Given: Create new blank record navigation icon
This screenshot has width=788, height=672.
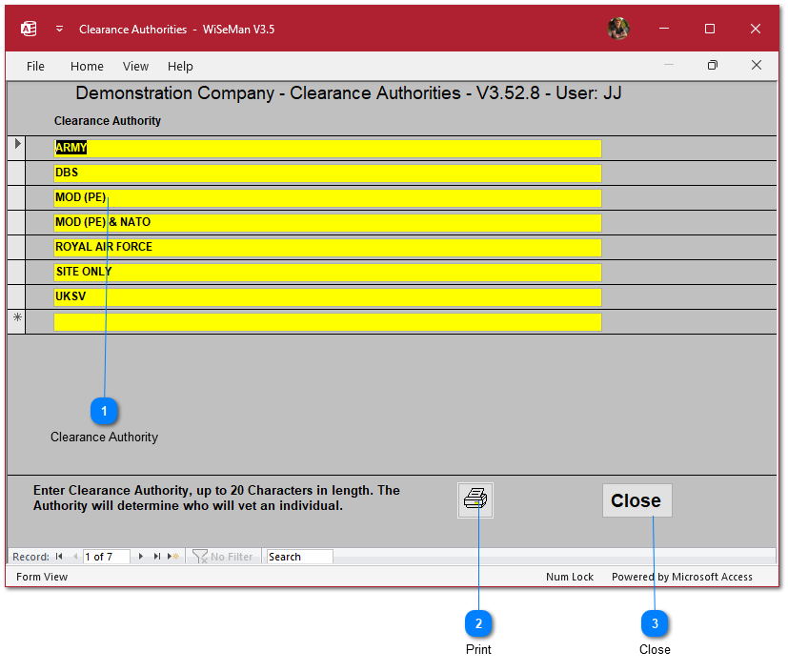Looking at the screenshot, I should click(x=174, y=557).
